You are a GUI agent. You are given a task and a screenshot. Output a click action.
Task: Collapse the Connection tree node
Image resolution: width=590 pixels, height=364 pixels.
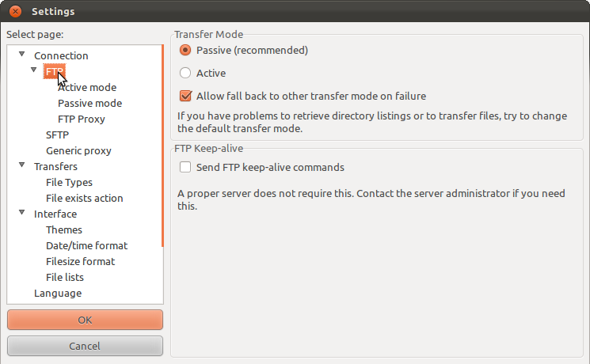pos(22,54)
